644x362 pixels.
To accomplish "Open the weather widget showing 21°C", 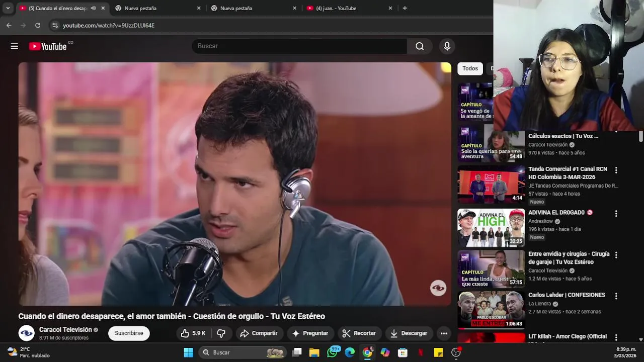I will [x=29, y=352].
